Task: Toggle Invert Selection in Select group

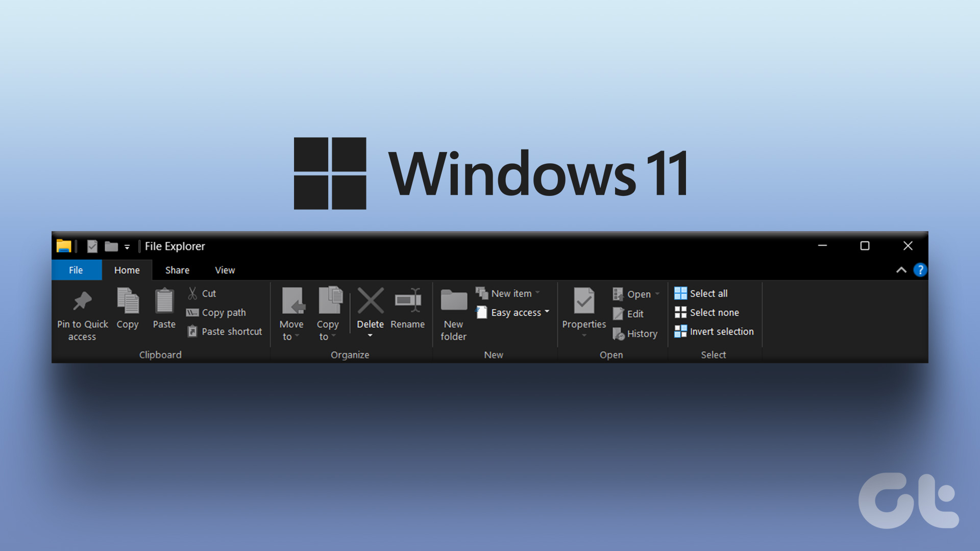Action: click(x=715, y=330)
